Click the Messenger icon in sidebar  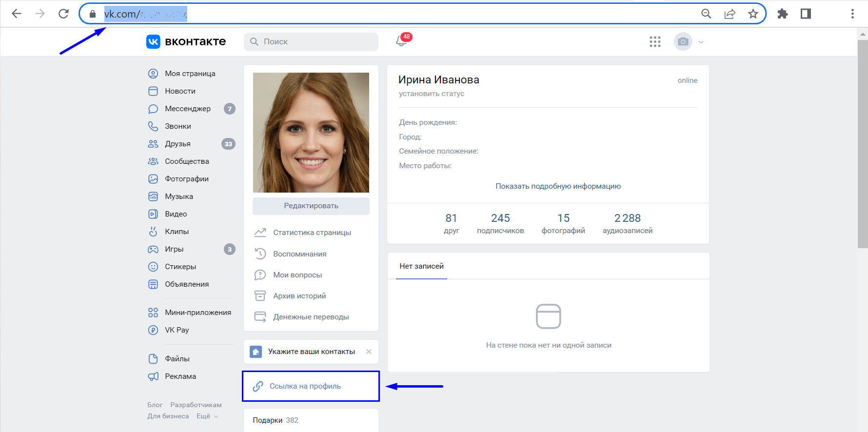click(153, 109)
